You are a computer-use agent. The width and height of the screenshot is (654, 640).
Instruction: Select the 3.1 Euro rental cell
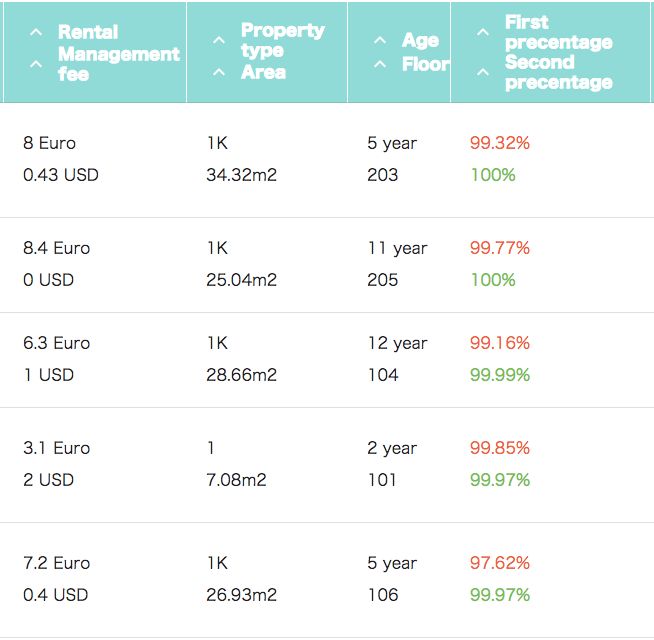(x=56, y=448)
